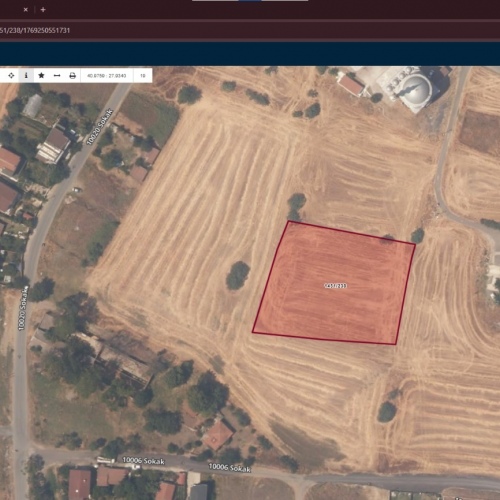
Task: Click the right 10006 Sokak street label
Action: [230, 467]
